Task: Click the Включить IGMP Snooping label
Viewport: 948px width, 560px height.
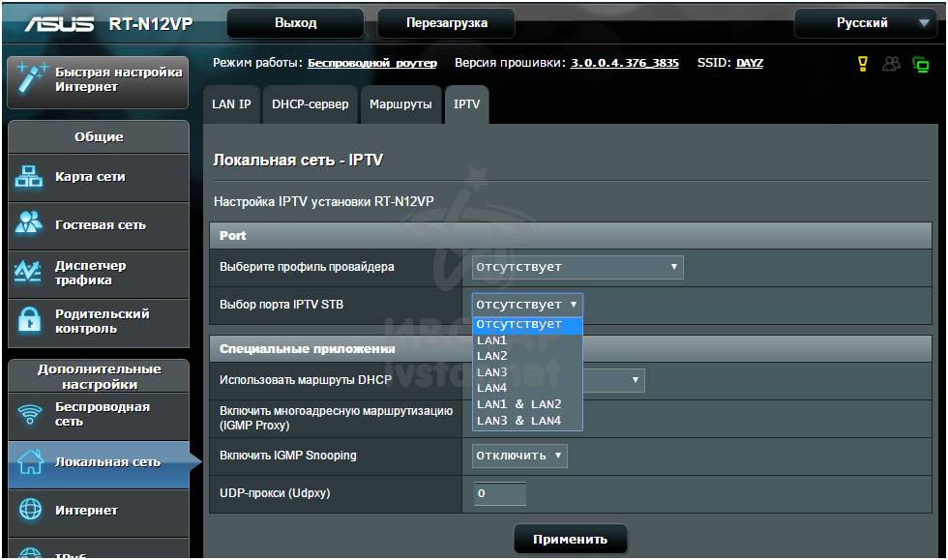Action: pos(288,456)
